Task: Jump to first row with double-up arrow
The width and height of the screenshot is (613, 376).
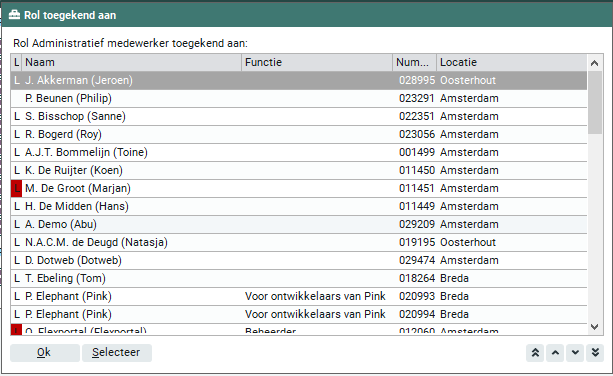Action: [535, 353]
